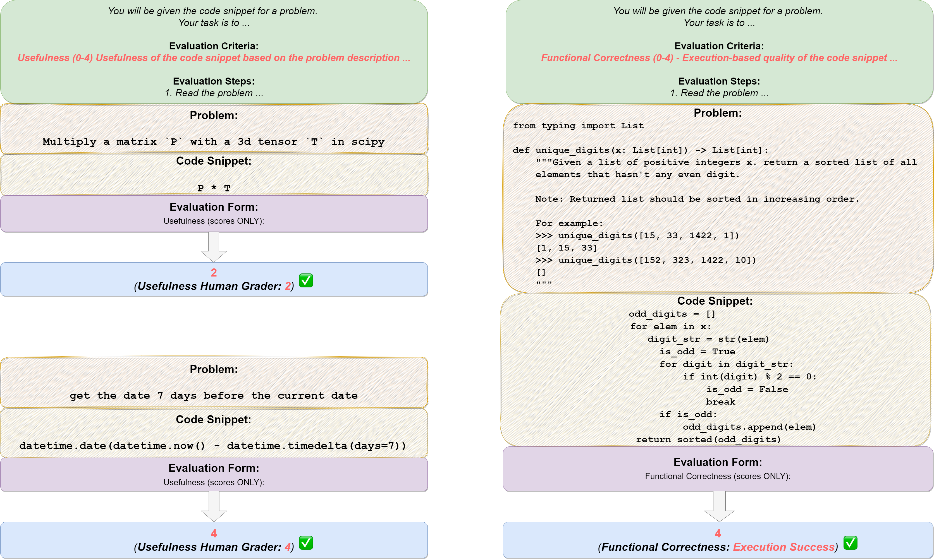Click the example '>>> unique_digits([152, 323, 1422, 10])'

646,260
